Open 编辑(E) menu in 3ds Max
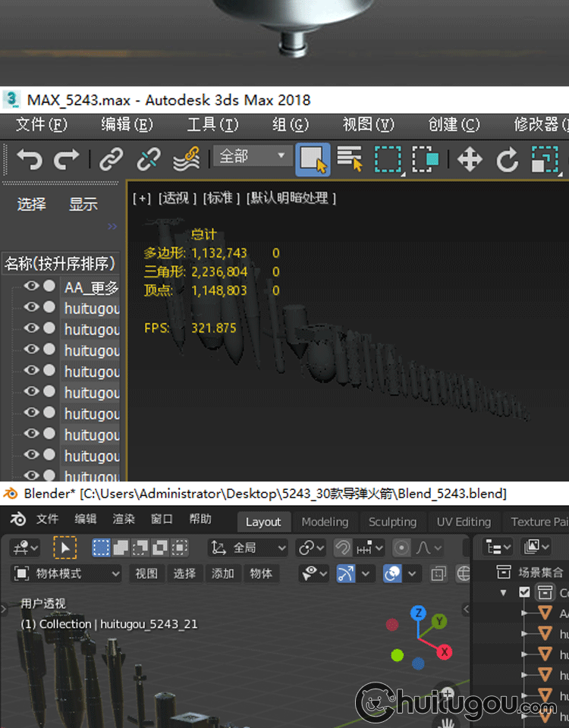This screenshot has width=569, height=728. [x=127, y=124]
